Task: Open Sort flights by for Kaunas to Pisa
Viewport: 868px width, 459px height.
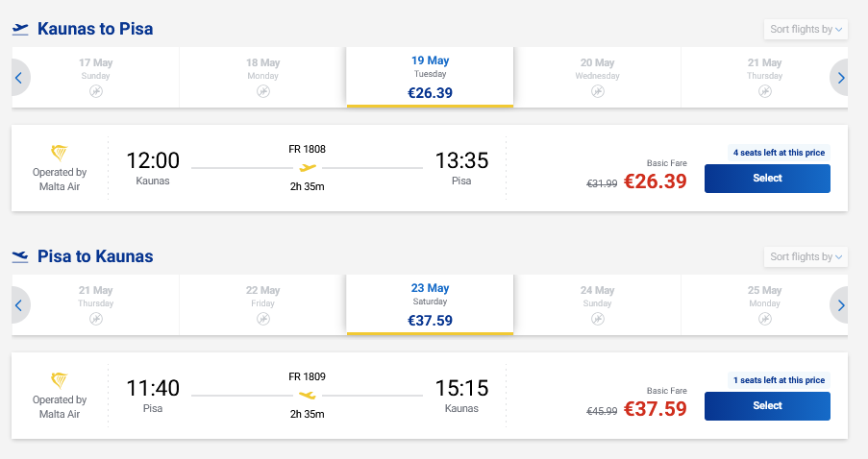Action: [806, 30]
